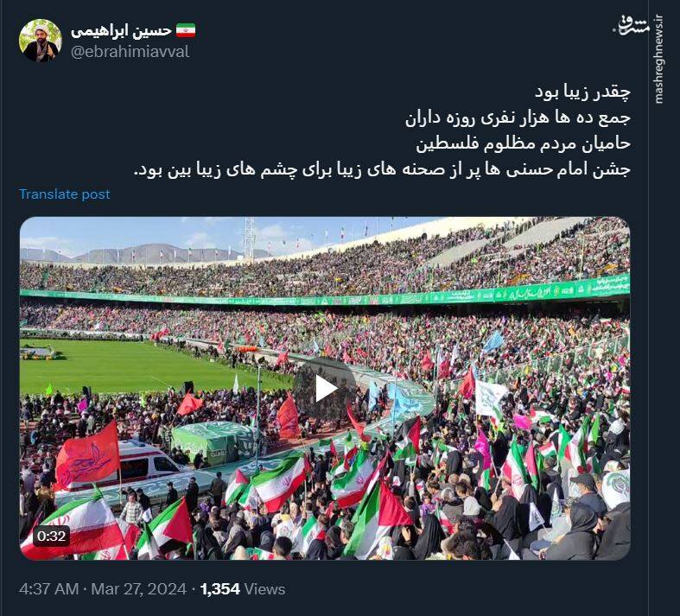This screenshot has height=616, width=680.
Task: Play the stadium video
Action: point(325,389)
